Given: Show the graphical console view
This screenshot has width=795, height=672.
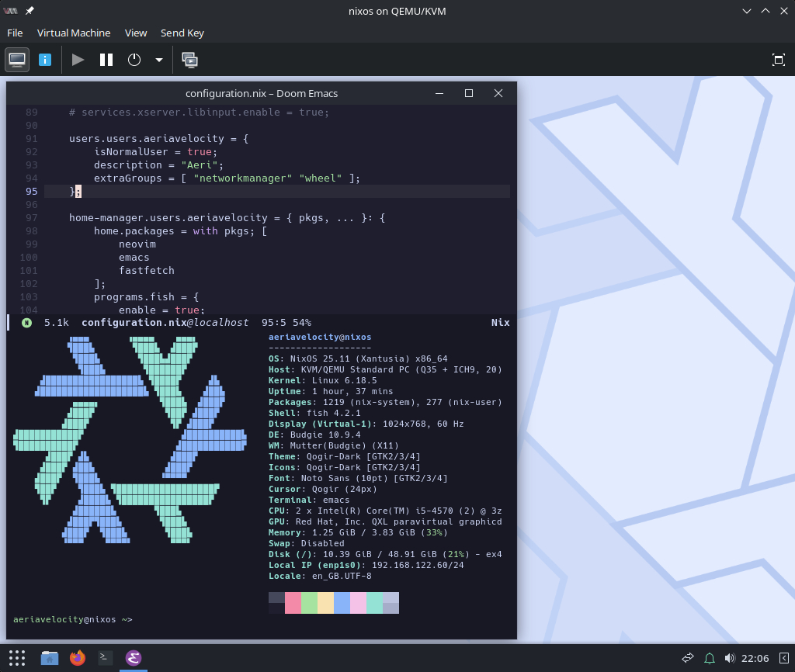Looking at the screenshot, I should click(x=17, y=60).
